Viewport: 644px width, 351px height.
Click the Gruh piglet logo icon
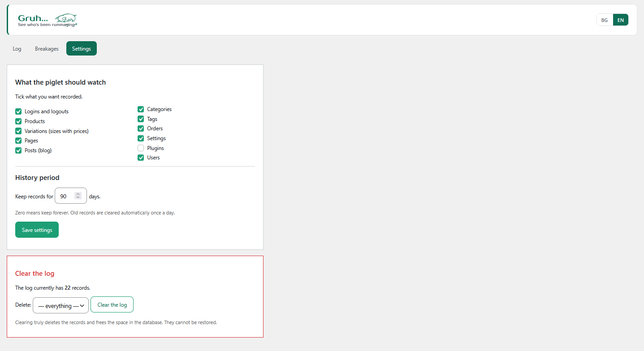tap(66, 18)
